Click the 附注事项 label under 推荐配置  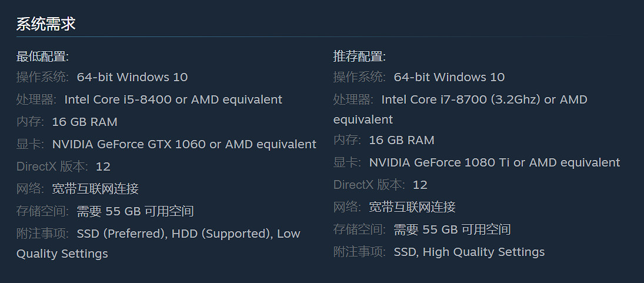[359, 252]
